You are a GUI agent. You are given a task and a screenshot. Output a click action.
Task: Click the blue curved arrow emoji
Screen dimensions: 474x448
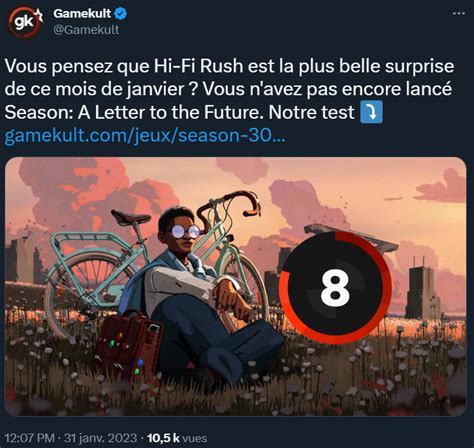tap(372, 113)
